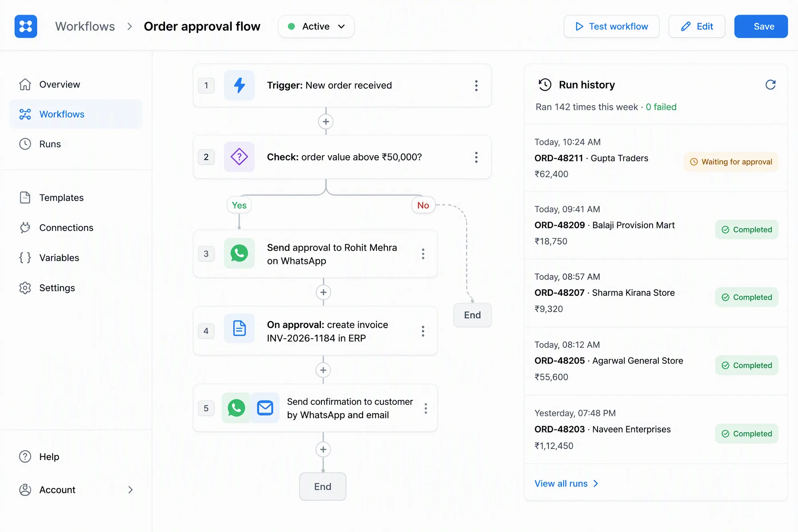Click the Test workflow button
The width and height of the screenshot is (798, 532).
coord(611,26)
